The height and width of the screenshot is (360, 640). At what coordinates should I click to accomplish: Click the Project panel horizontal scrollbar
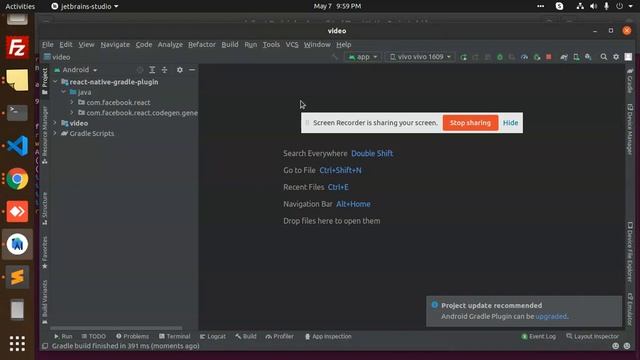(x=116, y=328)
